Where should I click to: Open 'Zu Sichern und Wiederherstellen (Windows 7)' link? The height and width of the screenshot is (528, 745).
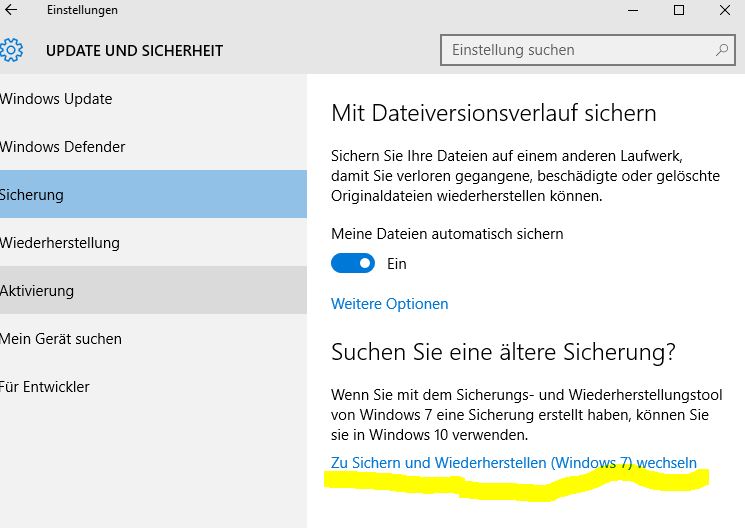tap(514, 462)
